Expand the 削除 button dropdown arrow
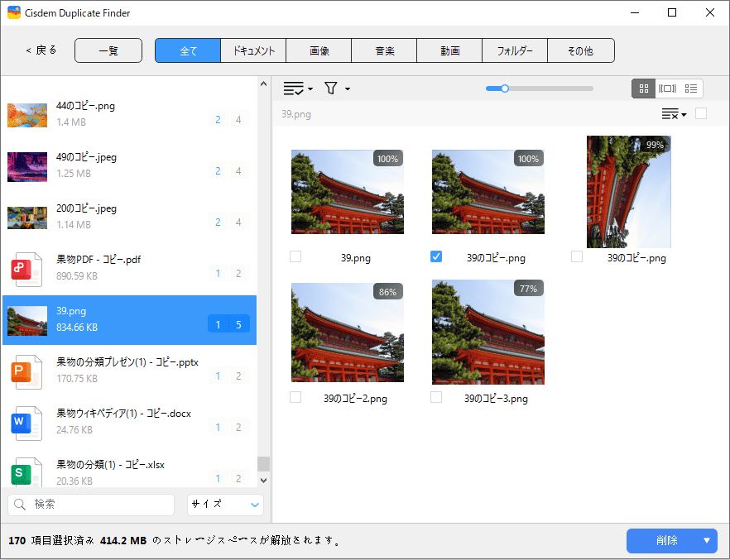This screenshot has height=560, width=730. click(707, 541)
